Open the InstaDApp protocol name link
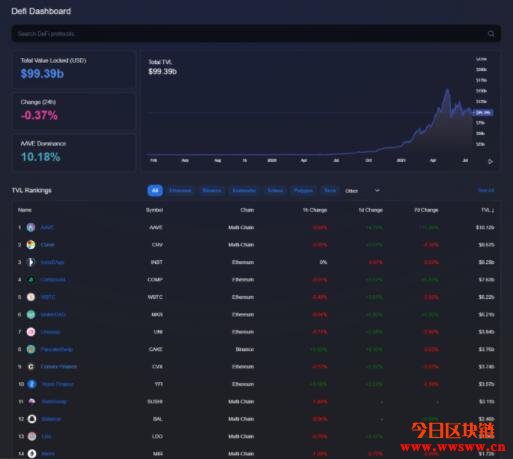 52,262
